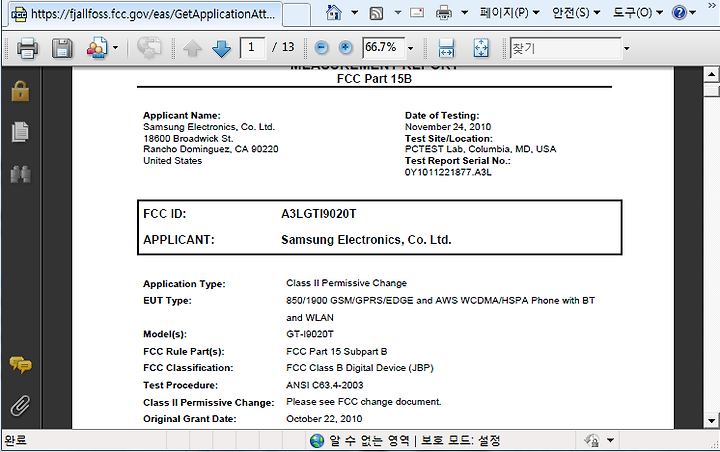720x452 pixels.
Task: Click the status bar globe zone icon
Action: [317, 441]
